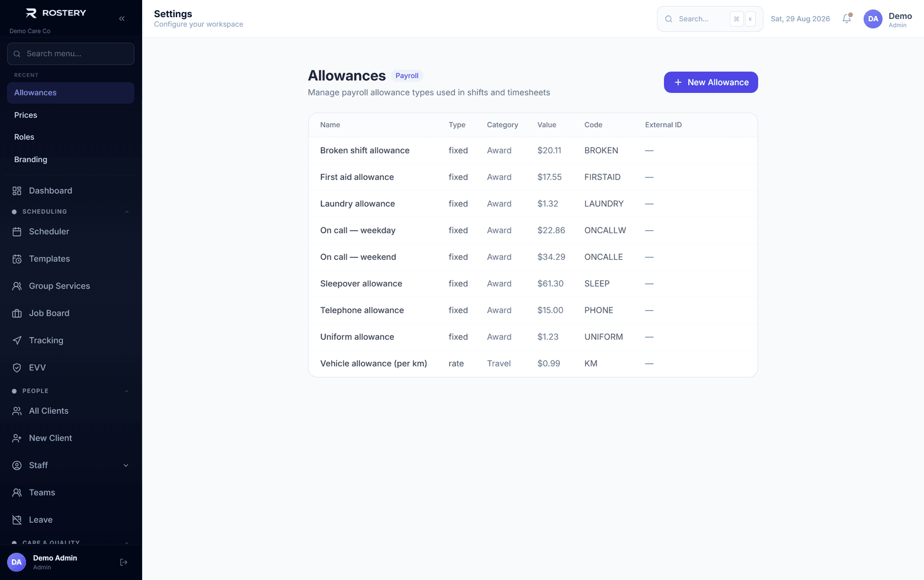Open the Demo Admin user menu at top right
Screen dimensions: 924x580
(887, 19)
